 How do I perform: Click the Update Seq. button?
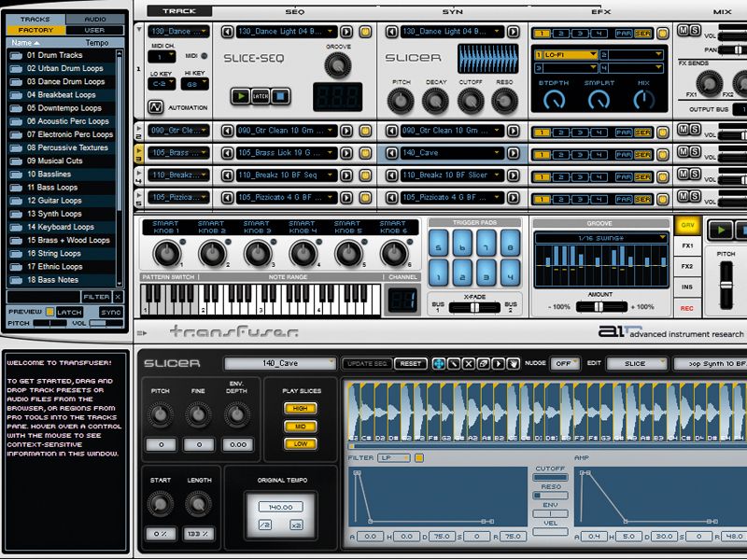[x=367, y=364]
